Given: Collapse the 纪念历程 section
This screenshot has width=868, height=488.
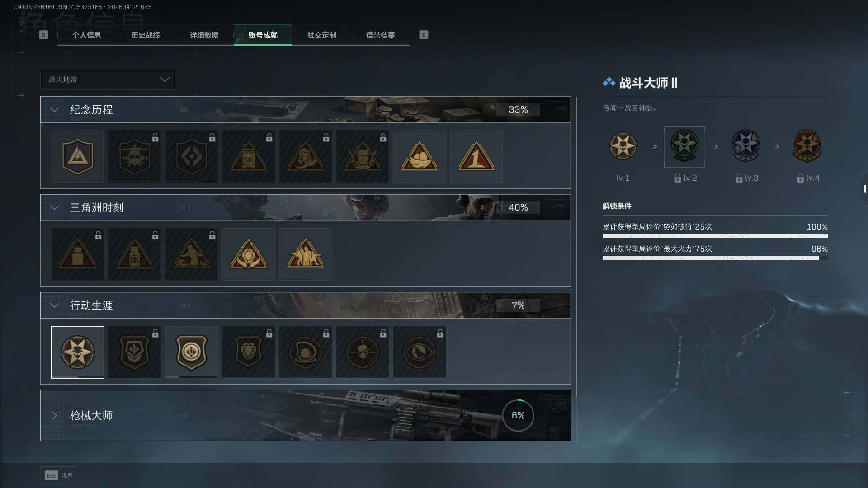Looking at the screenshot, I should [54, 110].
